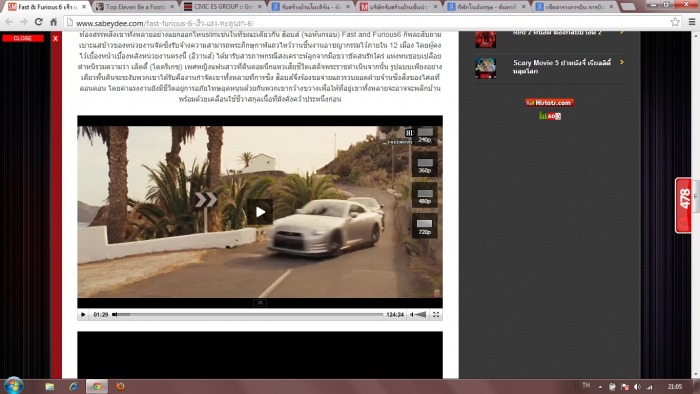Screen dimensions: 700x394
Task: Click the red 478 side widget
Action: pyautogui.click(x=683, y=205)
